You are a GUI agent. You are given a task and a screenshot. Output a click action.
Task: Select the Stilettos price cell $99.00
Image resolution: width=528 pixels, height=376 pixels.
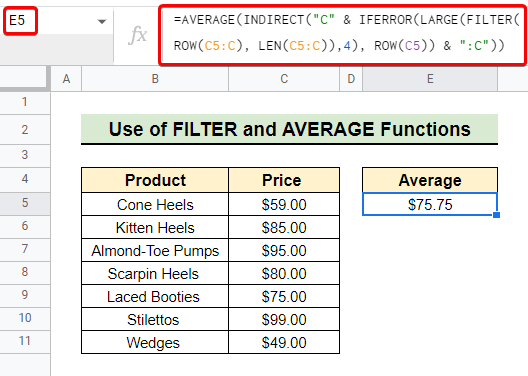tap(284, 319)
